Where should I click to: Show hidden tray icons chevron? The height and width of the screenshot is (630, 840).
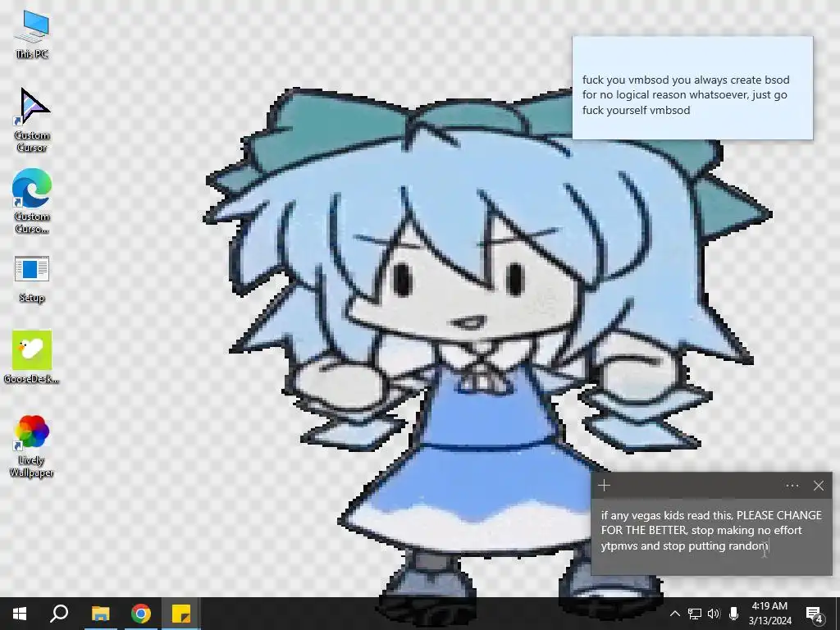[675, 614]
